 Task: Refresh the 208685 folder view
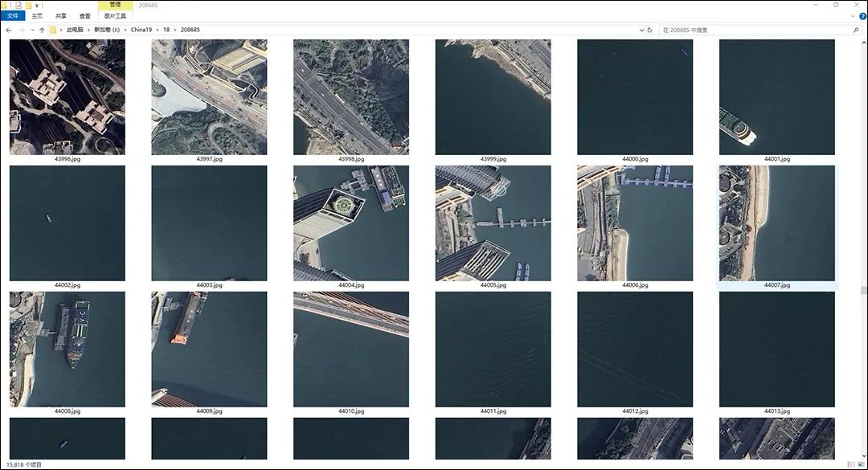pos(649,30)
